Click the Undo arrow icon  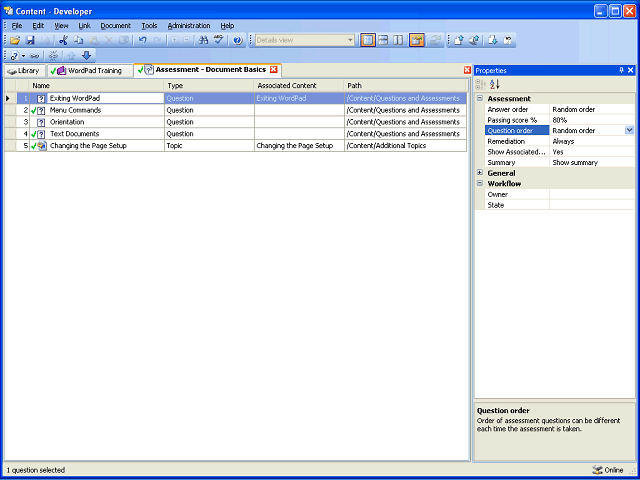[x=142, y=40]
